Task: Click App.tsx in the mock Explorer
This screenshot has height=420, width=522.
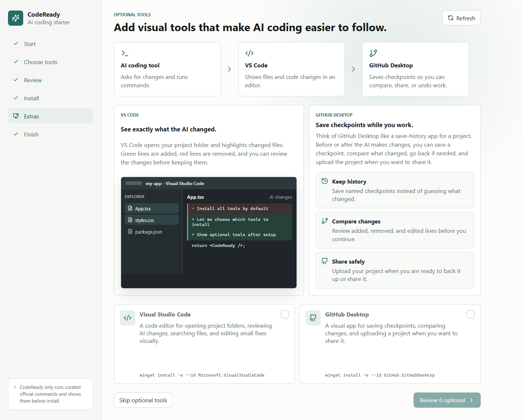Action: click(x=152, y=209)
